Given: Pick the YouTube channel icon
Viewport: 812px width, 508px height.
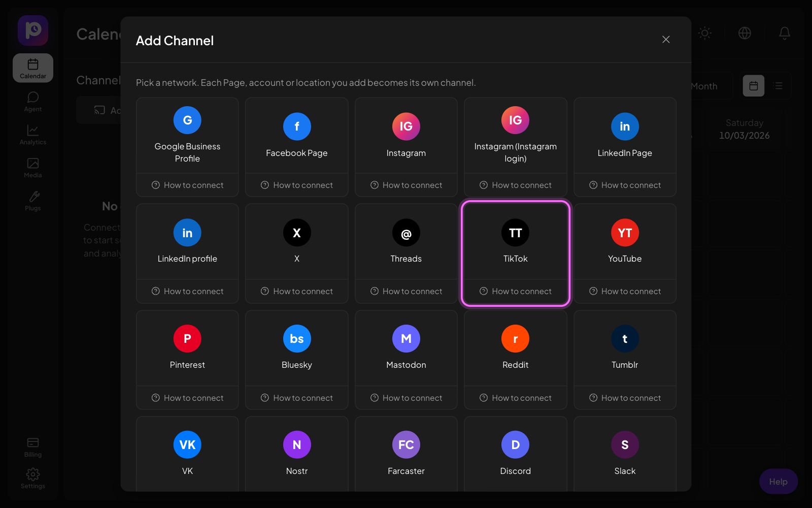Looking at the screenshot, I should pos(625,233).
